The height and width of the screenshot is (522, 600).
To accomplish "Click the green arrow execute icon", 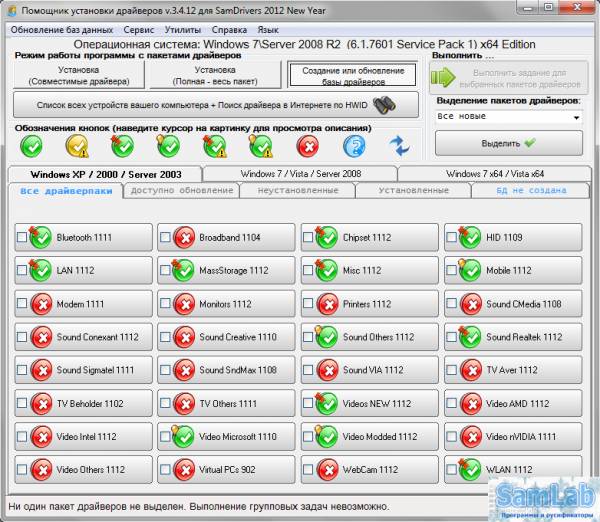I will pyautogui.click(x=443, y=78).
